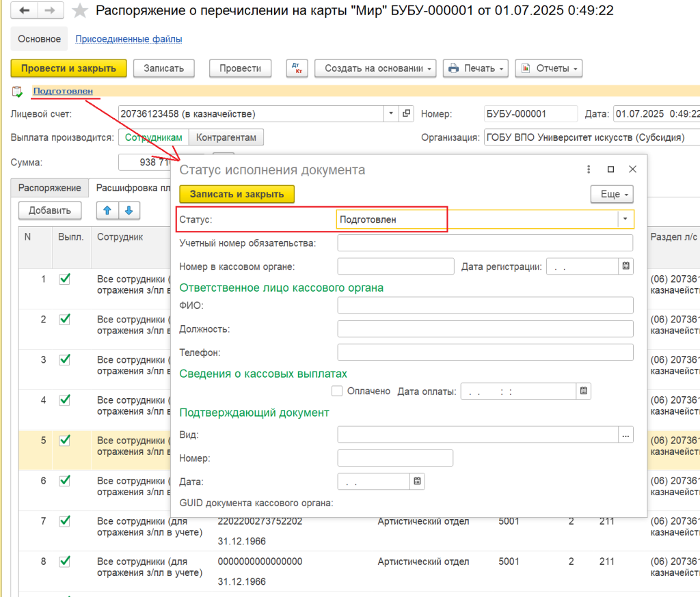700x597 pixels.
Task: Expand the Статус dropdown list
Action: 625,219
